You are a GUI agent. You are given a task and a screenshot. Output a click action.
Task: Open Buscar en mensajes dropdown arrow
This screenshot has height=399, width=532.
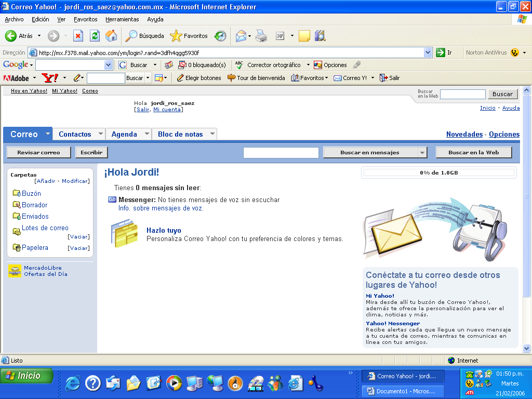pyautogui.click(x=422, y=153)
